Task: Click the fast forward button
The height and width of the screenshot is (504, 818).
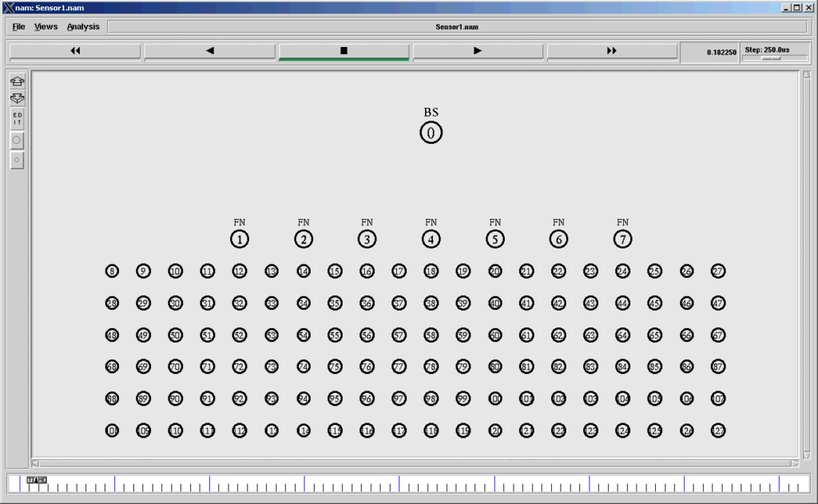Action: pos(612,51)
